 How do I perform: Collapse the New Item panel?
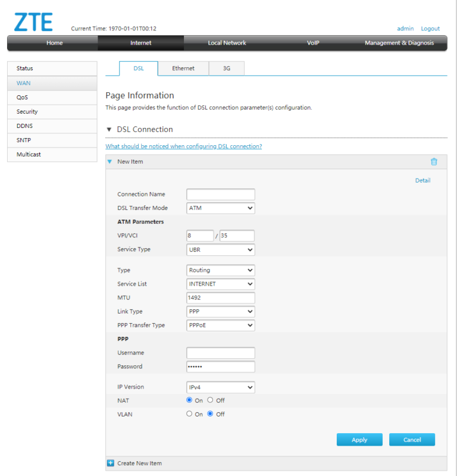point(109,161)
